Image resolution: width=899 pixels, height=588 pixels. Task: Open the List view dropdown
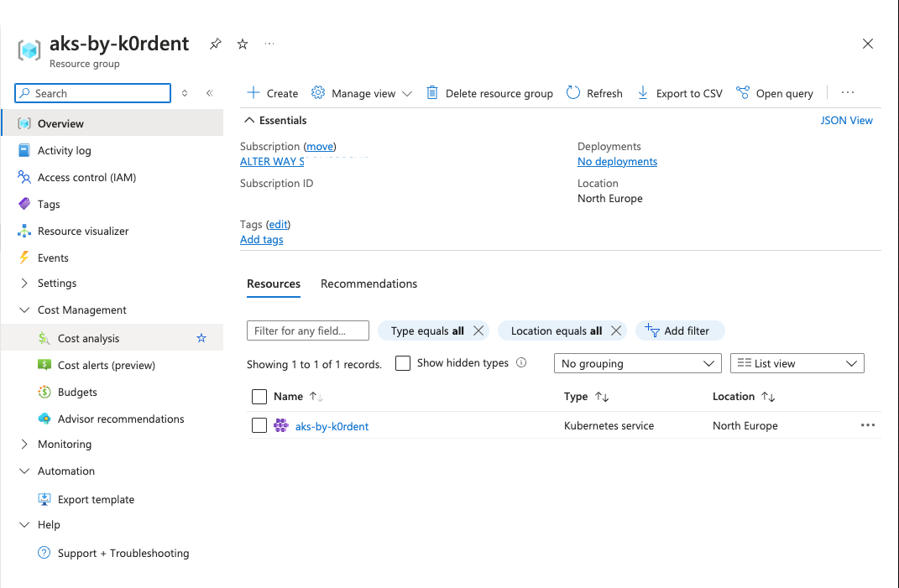(797, 363)
